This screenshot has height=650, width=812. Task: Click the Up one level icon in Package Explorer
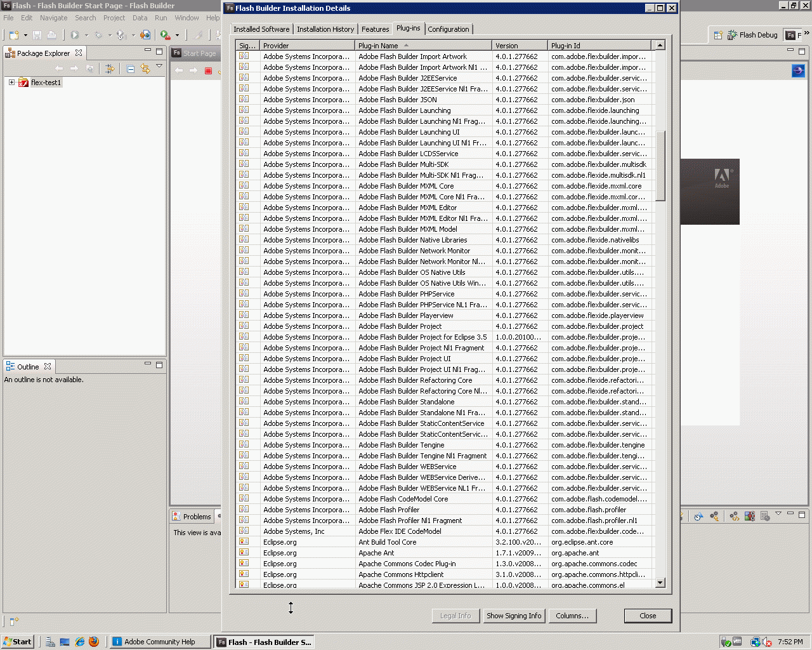click(x=90, y=69)
